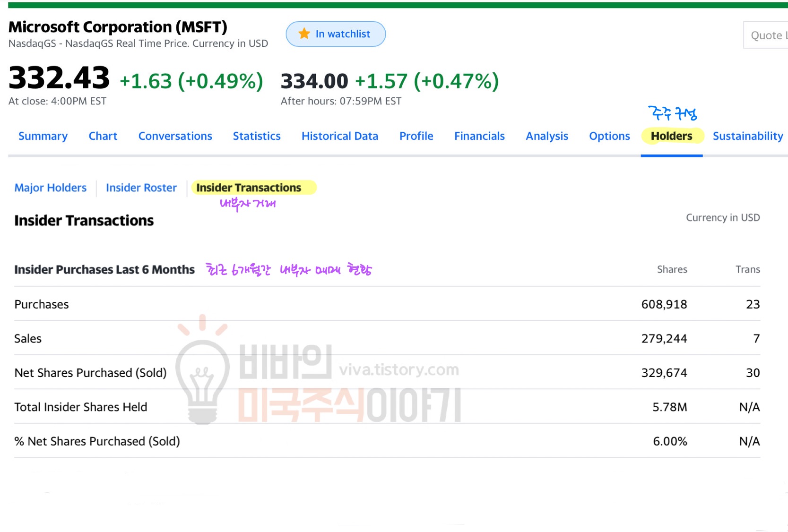The image size is (788, 532).
Task: Click the Quote lookup input field
Action: (x=766, y=35)
